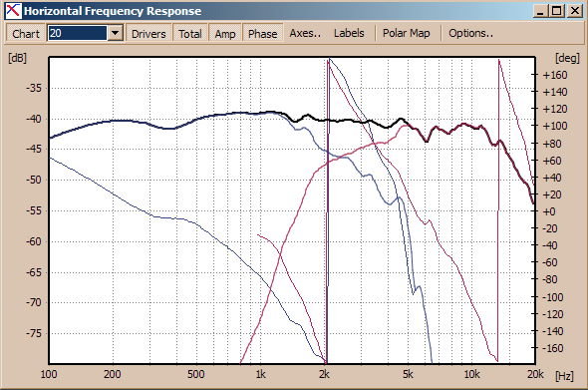Click the -160 degree axis value
Viewport: 588px width, 390px height.
point(553,348)
